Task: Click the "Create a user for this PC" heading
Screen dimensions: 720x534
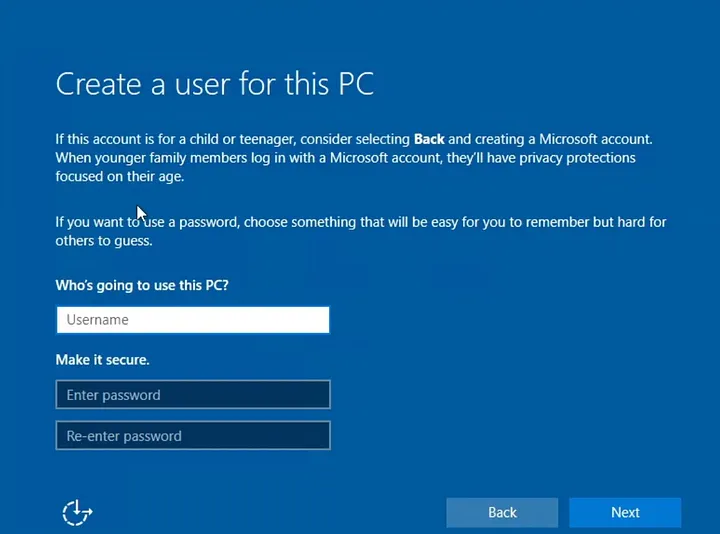Action: [x=214, y=83]
